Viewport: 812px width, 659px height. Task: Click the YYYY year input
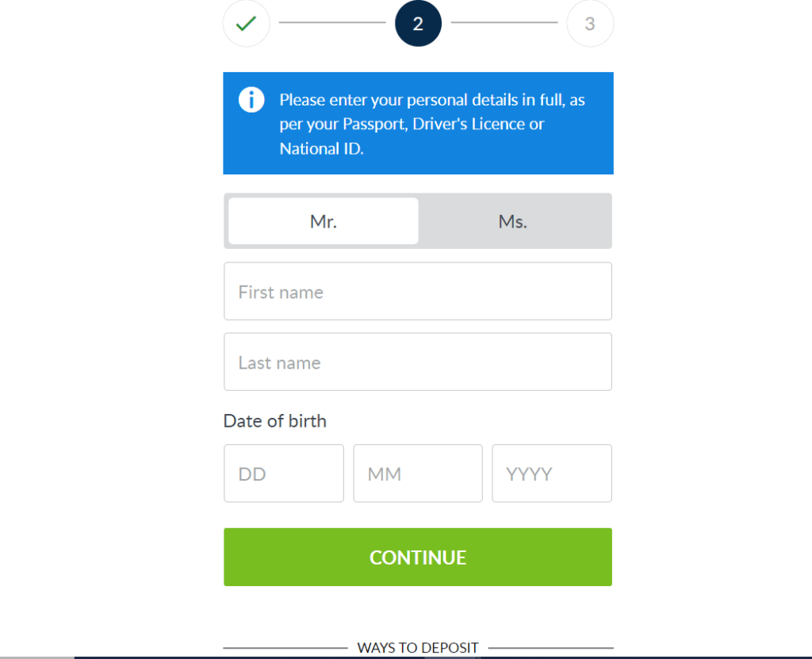click(x=552, y=473)
